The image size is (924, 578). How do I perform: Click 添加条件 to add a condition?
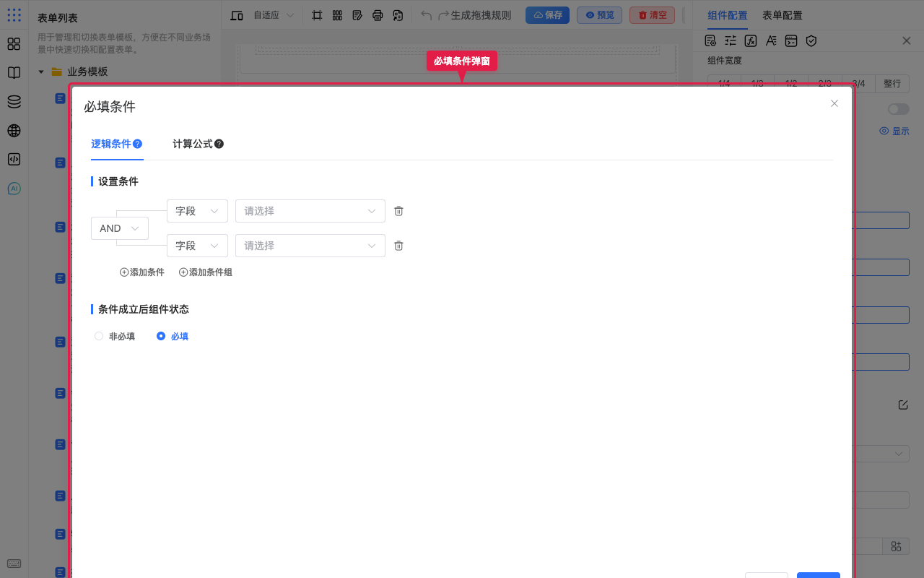pos(142,272)
